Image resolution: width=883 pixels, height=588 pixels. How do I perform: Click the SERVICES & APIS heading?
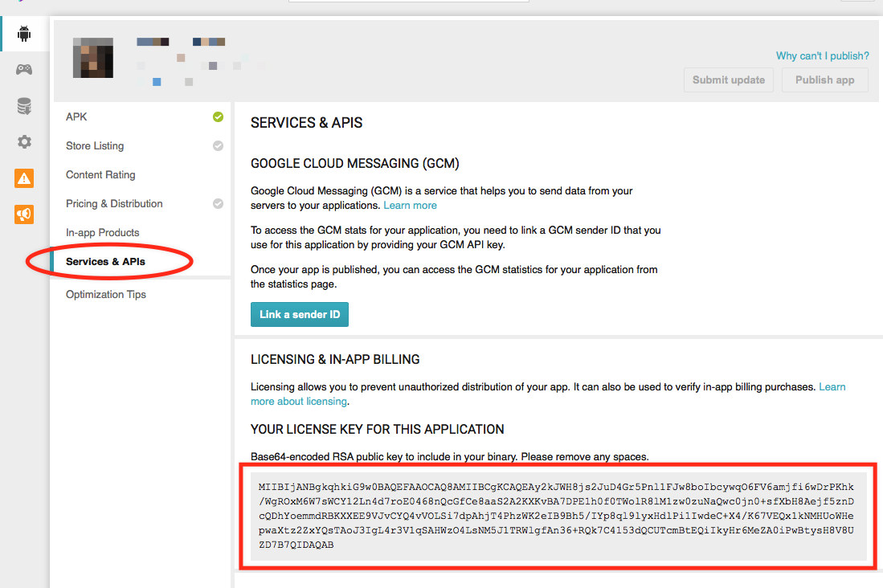click(x=306, y=123)
